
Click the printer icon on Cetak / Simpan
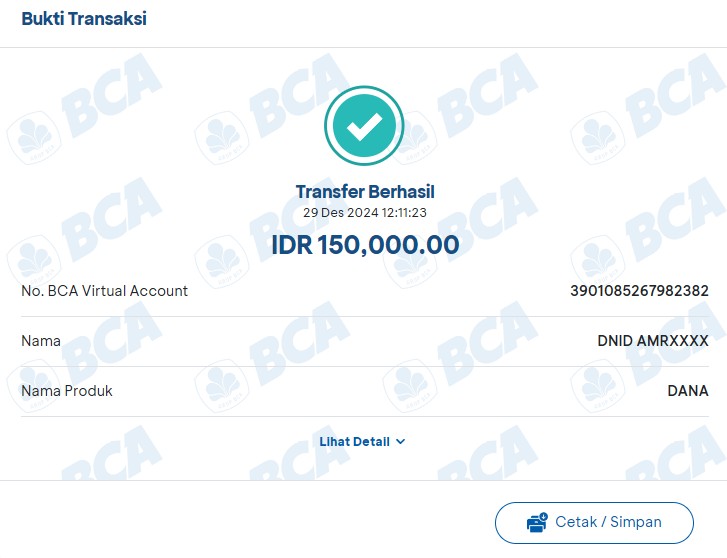(537, 522)
